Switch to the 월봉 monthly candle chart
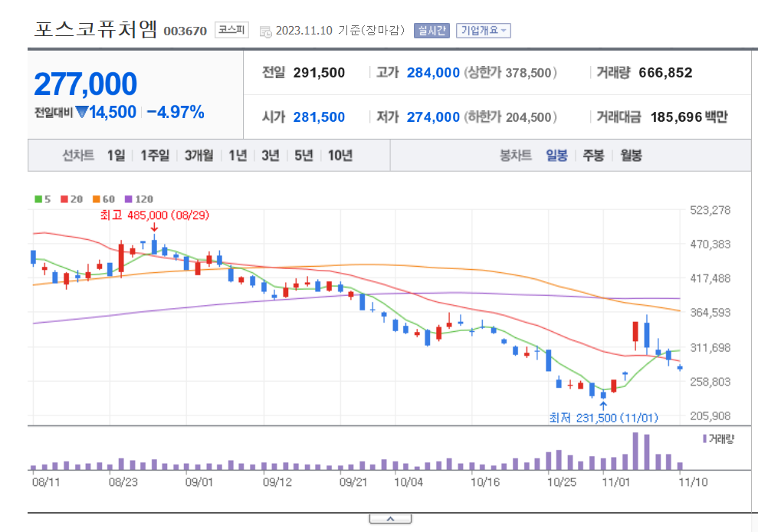 [x=631, y=156]
